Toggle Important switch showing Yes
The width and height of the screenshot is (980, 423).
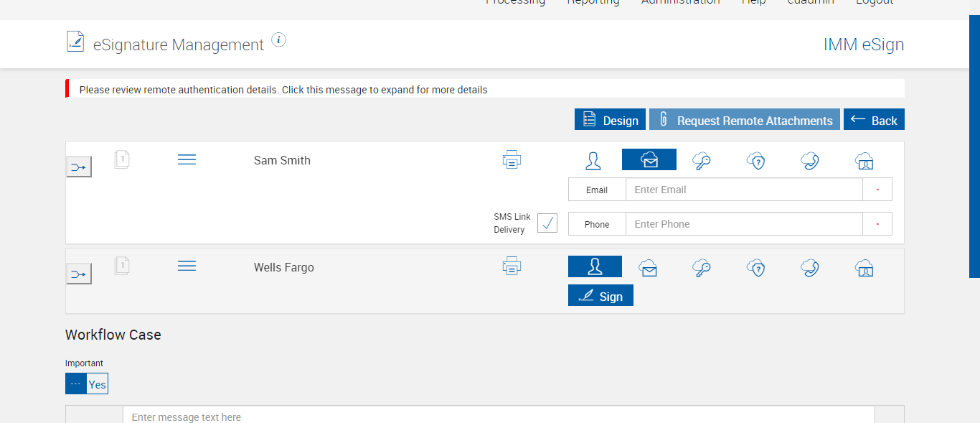pyautogui.click(x=87, y=384)
